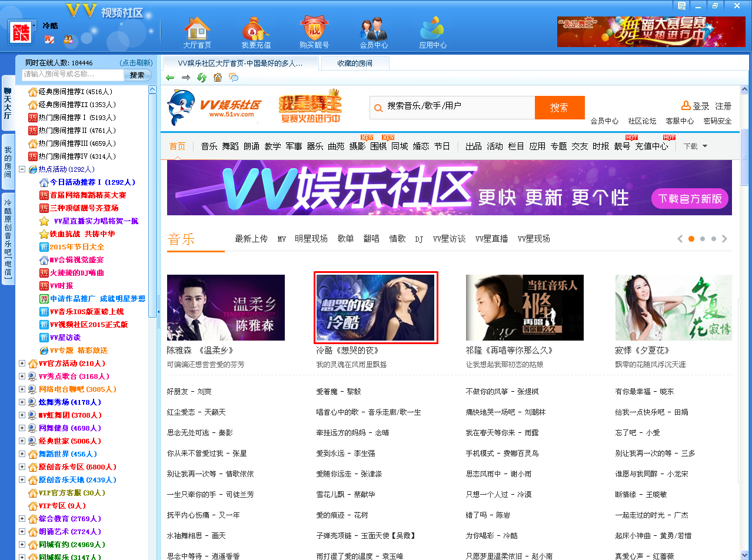Open avatar status dropdown arrow

click(x=35, y=26)
